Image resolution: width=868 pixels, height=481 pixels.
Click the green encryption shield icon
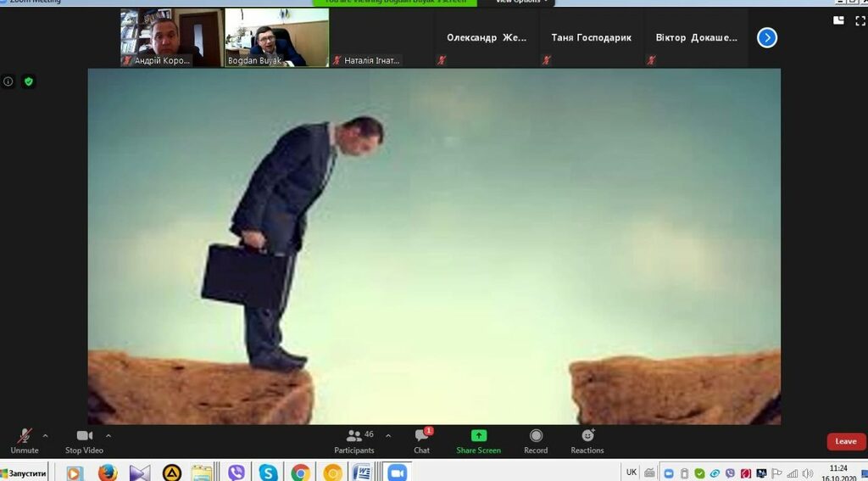point(29,81)
